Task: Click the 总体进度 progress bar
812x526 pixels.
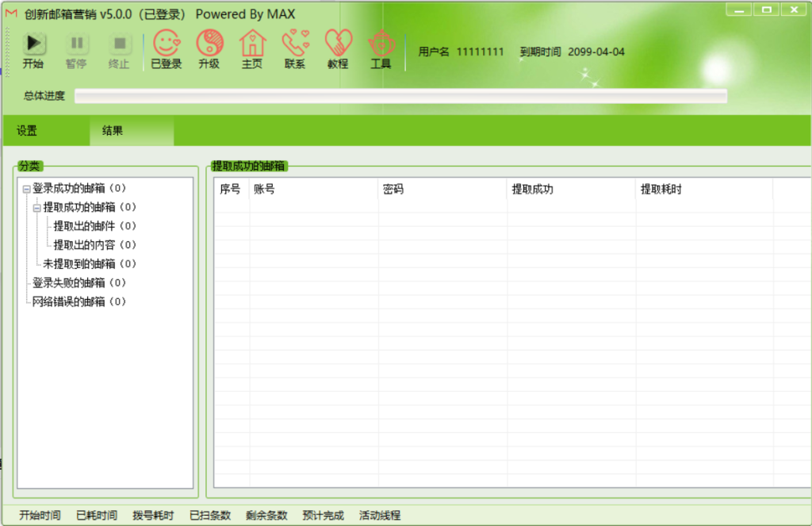Action: [x=400, y=96]
